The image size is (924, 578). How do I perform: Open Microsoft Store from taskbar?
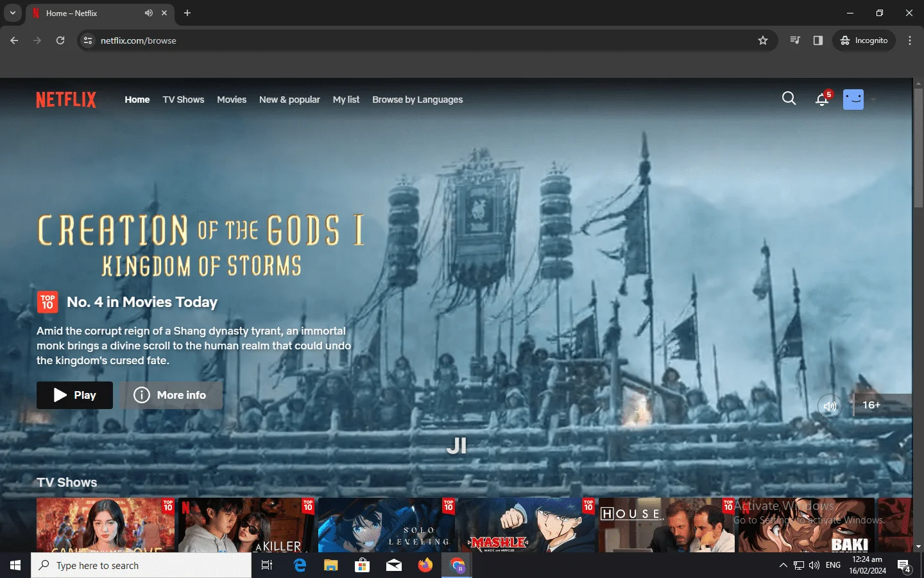(x=363, y=565)
